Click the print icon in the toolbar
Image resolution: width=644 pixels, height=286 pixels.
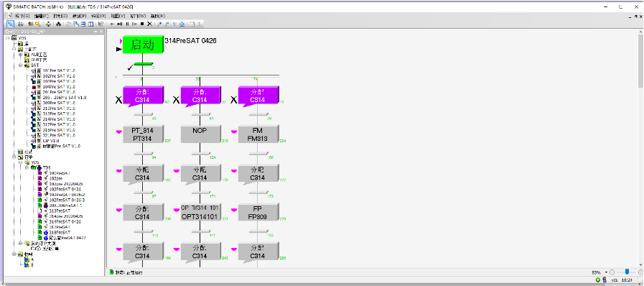click(x=20, y=24)
